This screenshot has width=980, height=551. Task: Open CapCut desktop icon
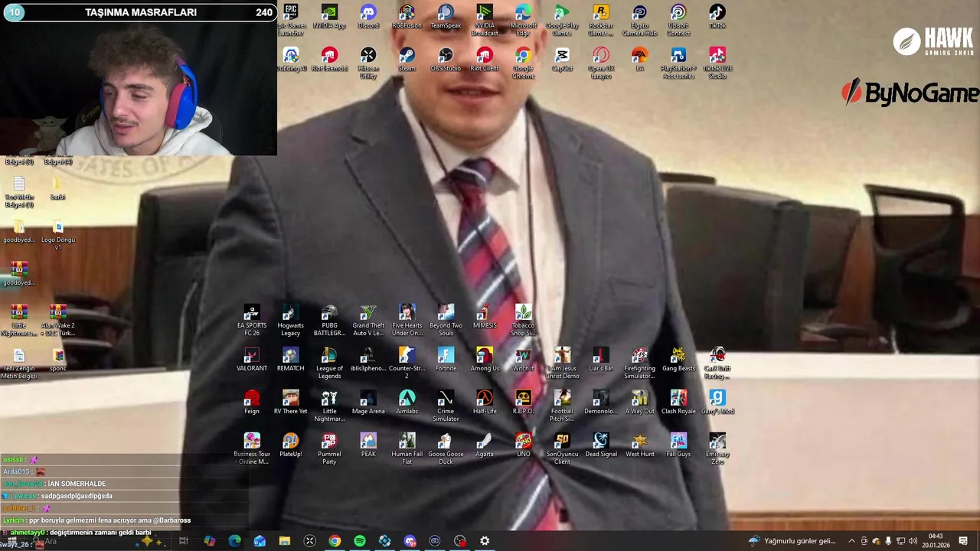(x=562, y=60)
